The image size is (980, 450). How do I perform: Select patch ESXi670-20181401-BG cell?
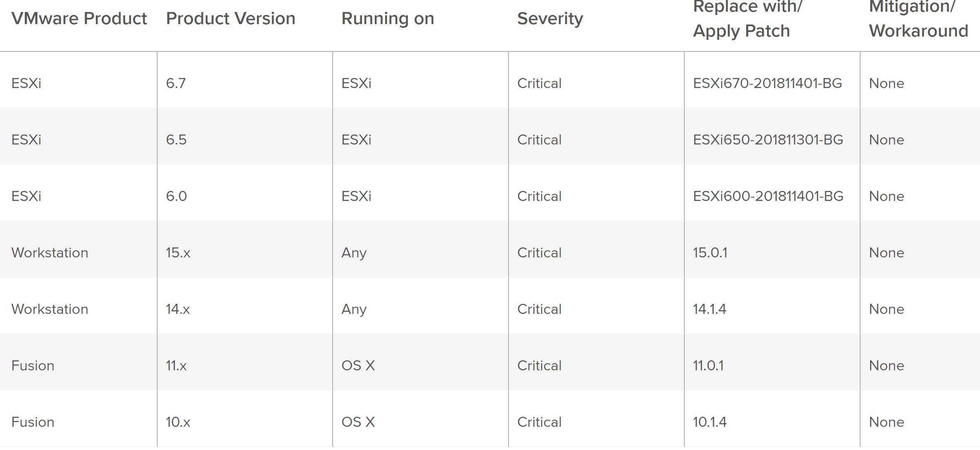pos(767,83)
